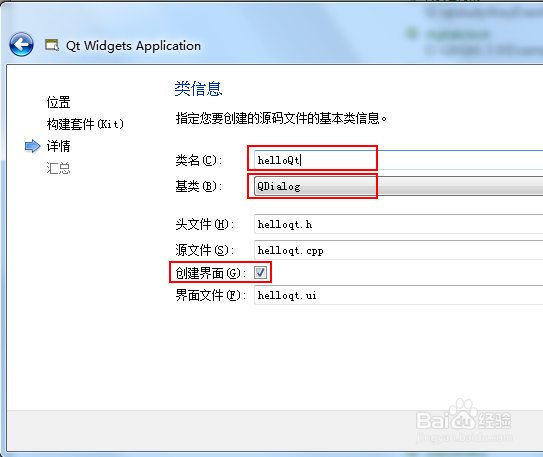Click the source file field helloqt.cpp
This screenshot has width=543, height=457.
[x=398, y=250]
